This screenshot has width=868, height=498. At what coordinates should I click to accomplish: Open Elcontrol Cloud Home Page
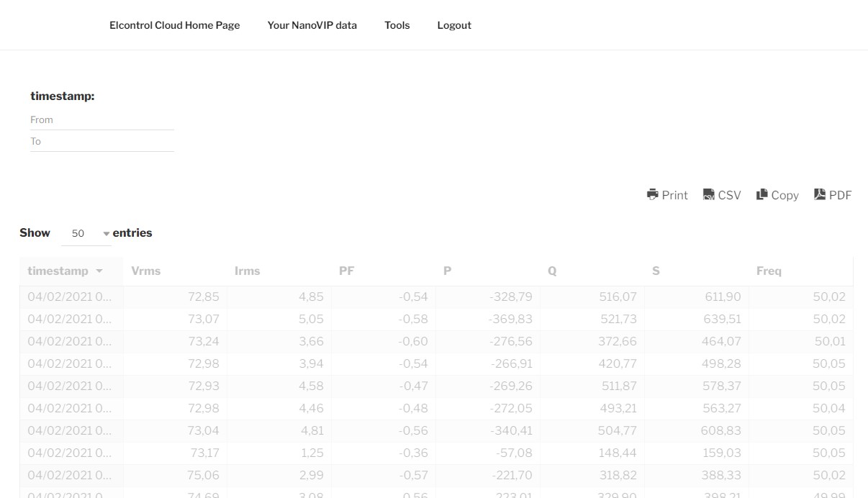174,25
